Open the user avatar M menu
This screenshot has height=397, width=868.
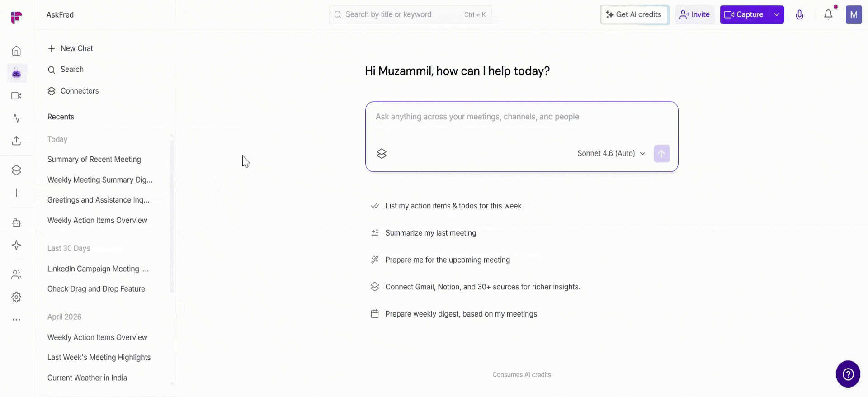click(x=854, y=14)
